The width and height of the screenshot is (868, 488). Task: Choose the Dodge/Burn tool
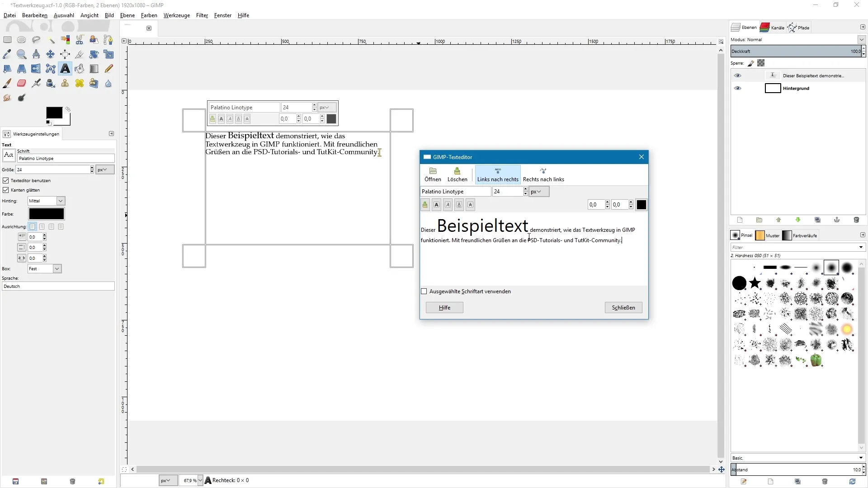(21, 98)
